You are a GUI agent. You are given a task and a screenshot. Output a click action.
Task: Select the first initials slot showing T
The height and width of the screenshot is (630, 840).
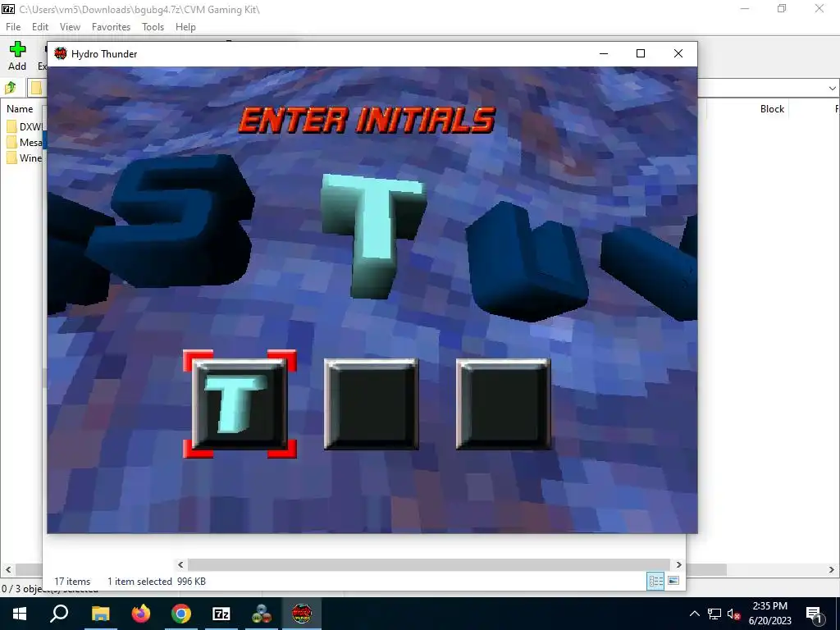[x=240, y=404]
